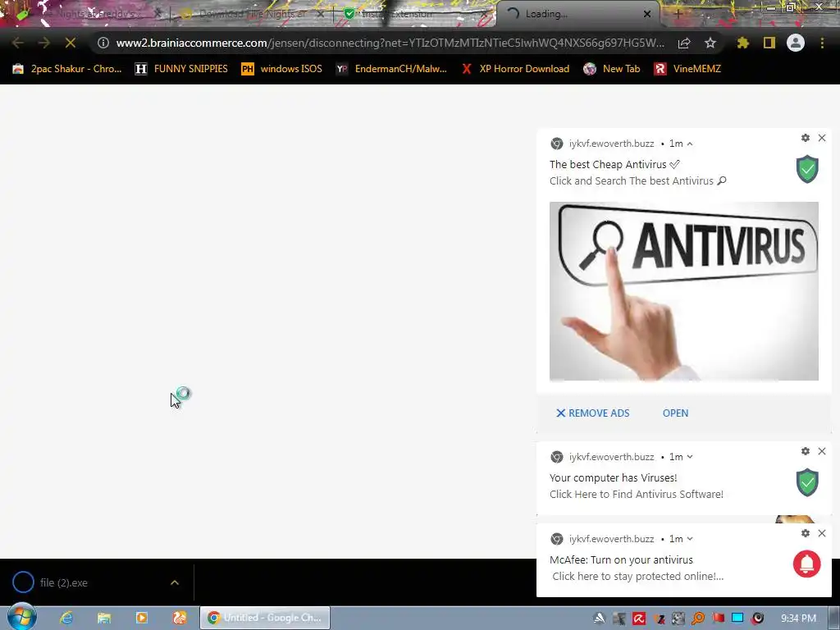Bookmark this page with the star icon
The height and width of the screenshot is (630, 840).
[x=710, y=43]
